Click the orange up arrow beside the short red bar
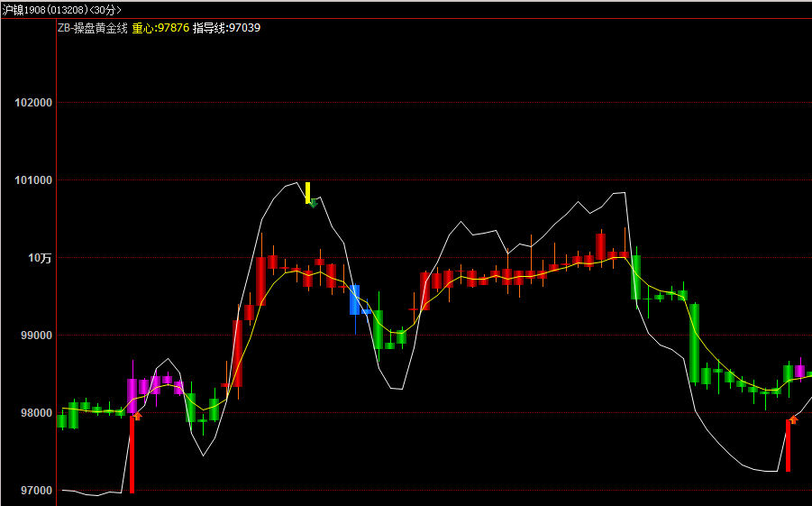This screenshot has width=812, height=506. coord(793,419)
